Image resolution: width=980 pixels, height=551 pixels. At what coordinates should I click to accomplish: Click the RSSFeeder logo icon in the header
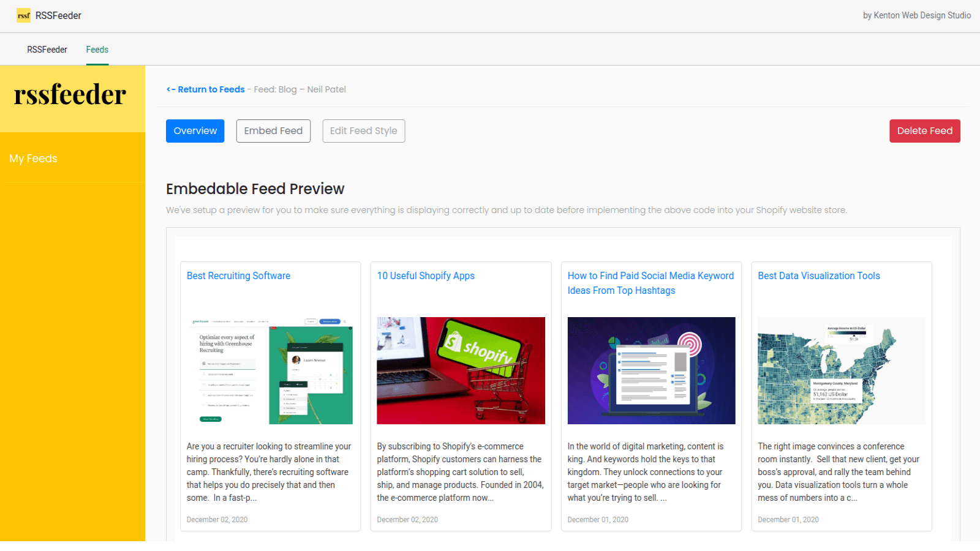[x=24, y=15]
